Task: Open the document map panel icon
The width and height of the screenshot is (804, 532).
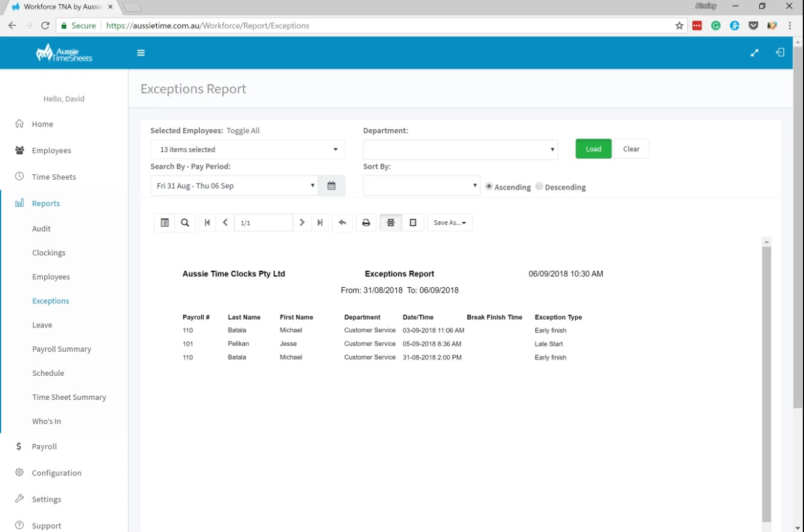Action: [x=164, y=222]
